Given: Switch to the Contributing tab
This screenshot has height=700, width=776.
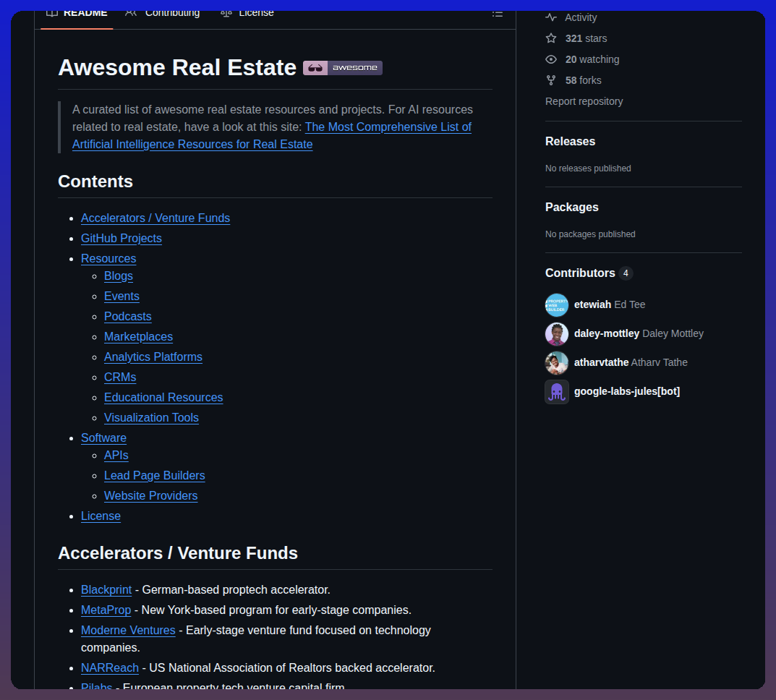Looking at the screenshot, I should point(163,15).
